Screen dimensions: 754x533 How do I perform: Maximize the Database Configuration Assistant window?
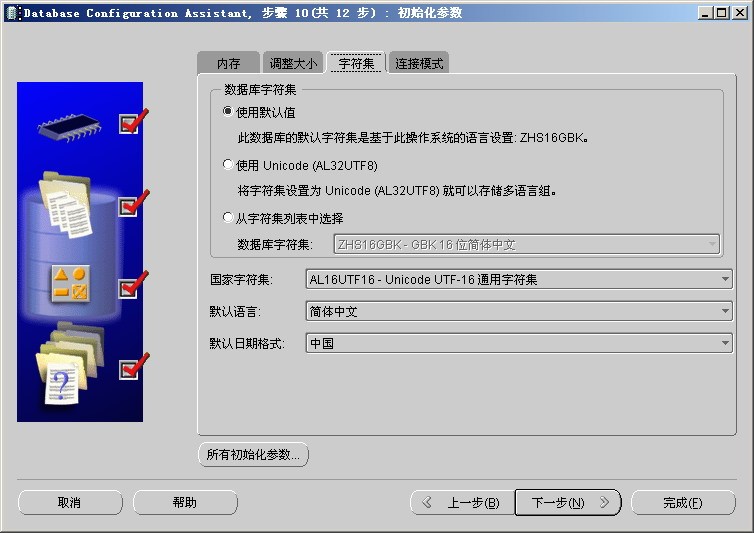(x=722, y=13)
